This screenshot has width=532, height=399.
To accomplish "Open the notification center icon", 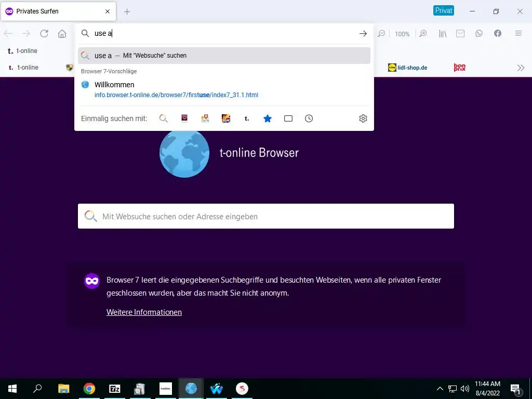I will (x=516, y=389).
